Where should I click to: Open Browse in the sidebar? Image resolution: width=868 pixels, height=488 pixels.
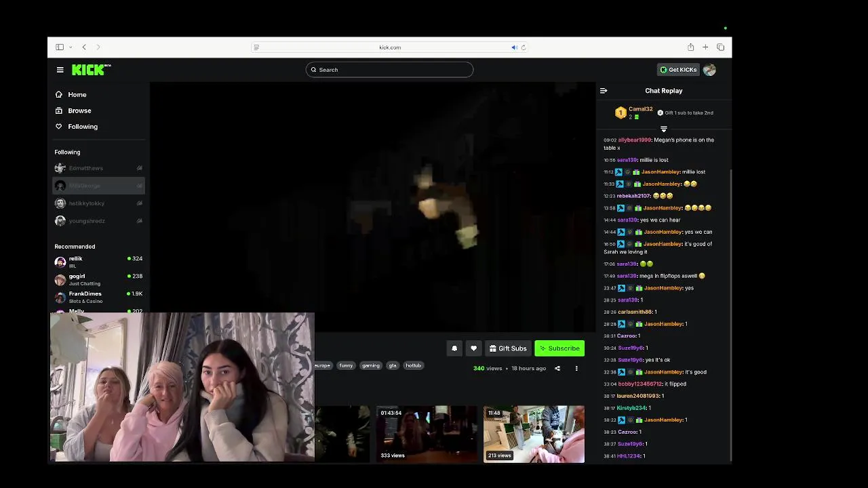point(79,110)
